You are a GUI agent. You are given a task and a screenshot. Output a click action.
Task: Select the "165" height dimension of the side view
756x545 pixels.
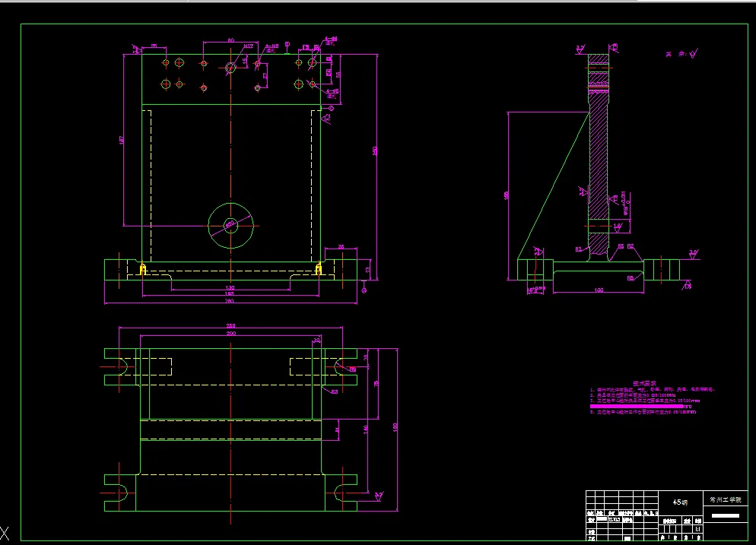(506, 195)
